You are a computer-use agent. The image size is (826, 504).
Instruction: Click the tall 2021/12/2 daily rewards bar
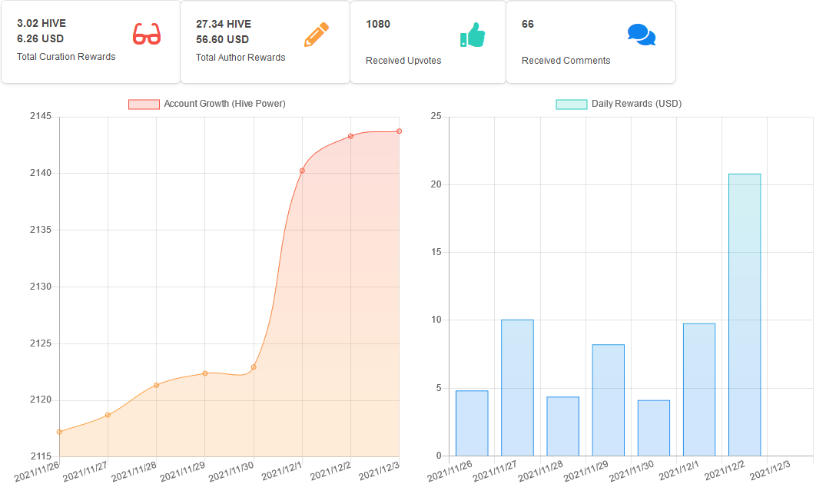(x=745, y=315)
